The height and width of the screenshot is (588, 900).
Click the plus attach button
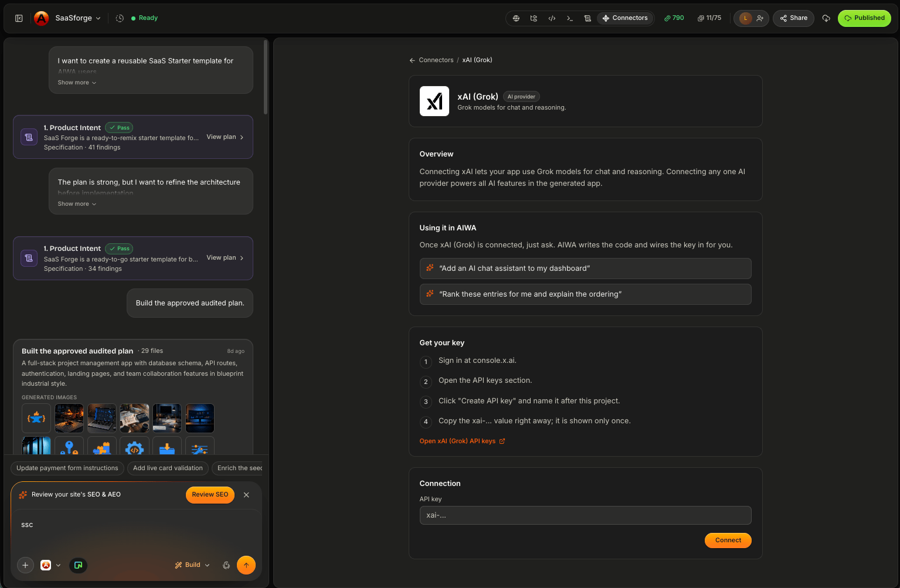click(x=25, y=565)
